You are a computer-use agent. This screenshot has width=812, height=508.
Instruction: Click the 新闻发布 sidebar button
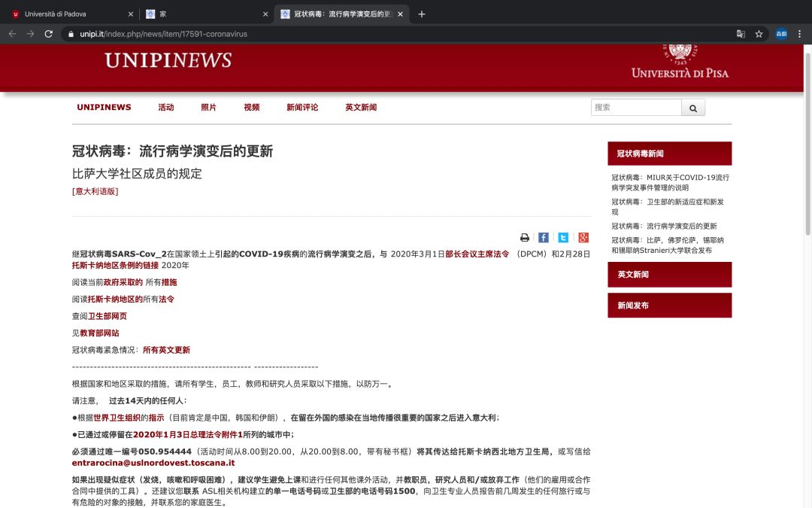tap(670, 306)
